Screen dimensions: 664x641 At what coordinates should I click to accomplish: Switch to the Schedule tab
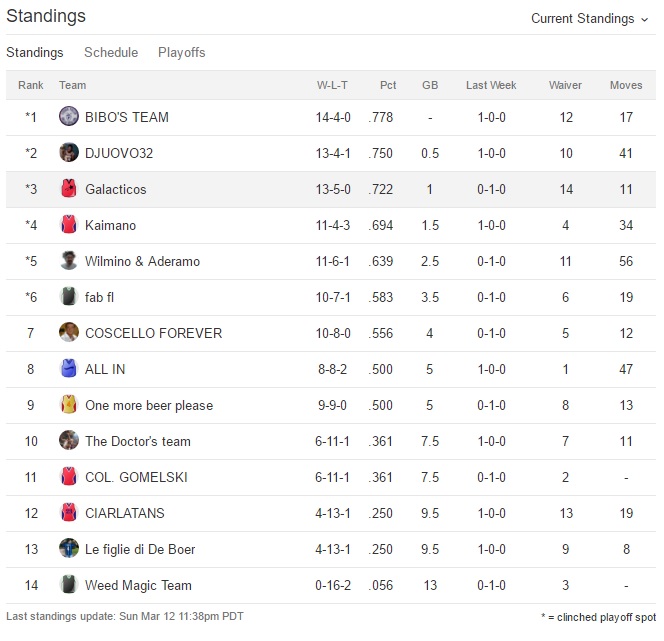pyautogui.click(x=111, y=52)
